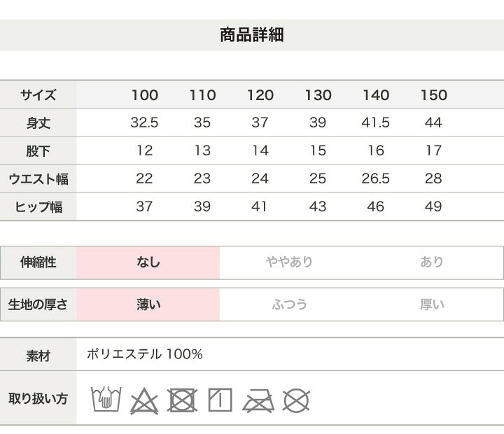
Task: Click the do-not-dry-clean circle icon
Action: [296, 400]
